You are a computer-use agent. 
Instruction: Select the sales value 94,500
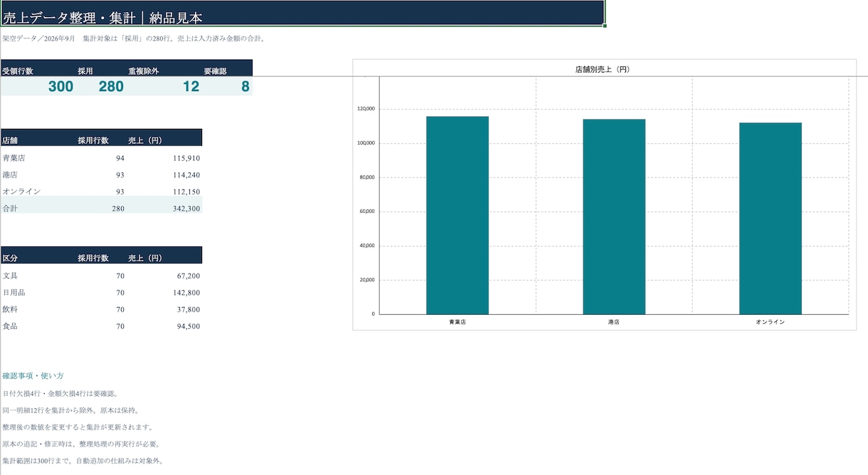(188, 326)
